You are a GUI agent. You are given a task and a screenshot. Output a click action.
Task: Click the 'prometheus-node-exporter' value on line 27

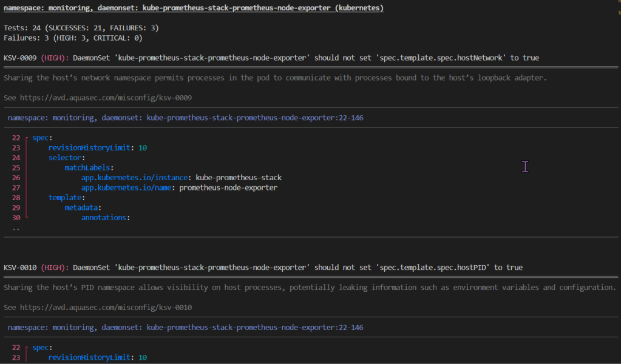tap(228, 187)
